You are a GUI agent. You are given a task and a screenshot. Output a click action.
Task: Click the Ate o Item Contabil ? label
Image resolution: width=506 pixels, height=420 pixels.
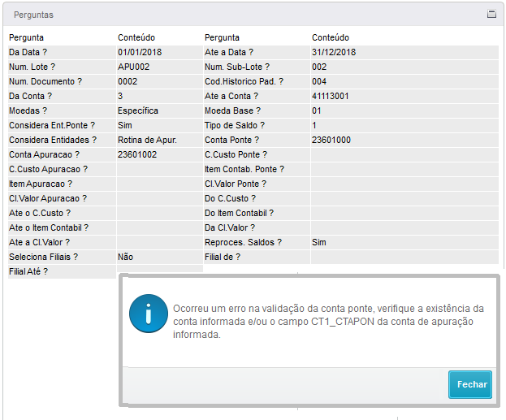49,228
